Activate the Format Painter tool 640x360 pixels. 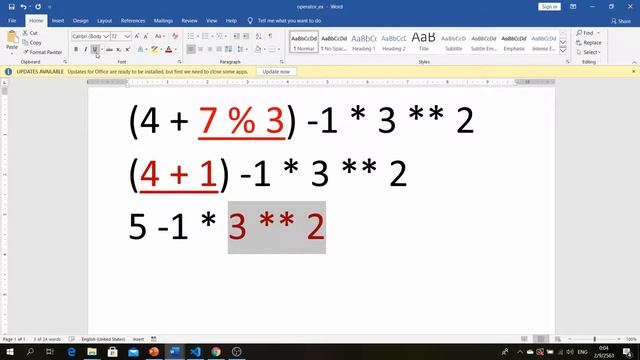(x=42, y=52)
